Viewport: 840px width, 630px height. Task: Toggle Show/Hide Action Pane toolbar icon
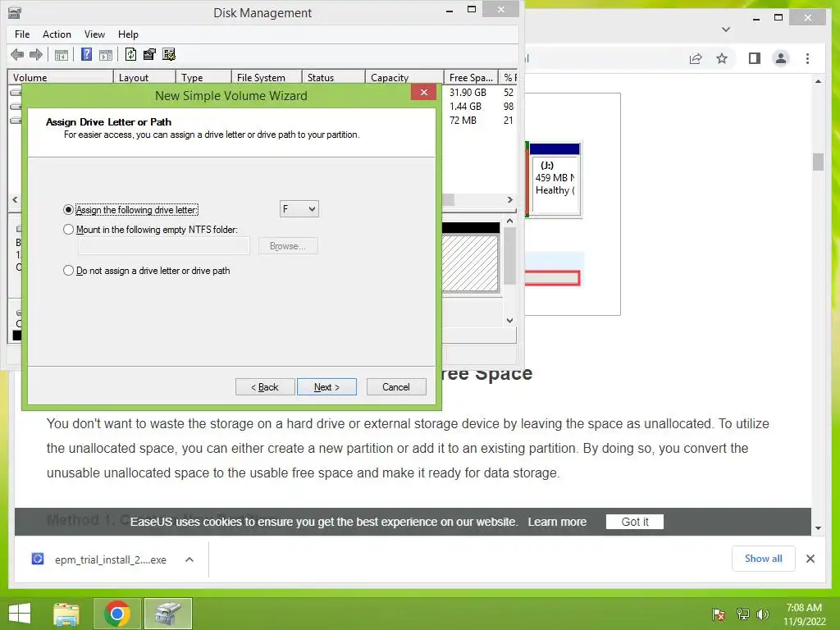coord(106,55)
